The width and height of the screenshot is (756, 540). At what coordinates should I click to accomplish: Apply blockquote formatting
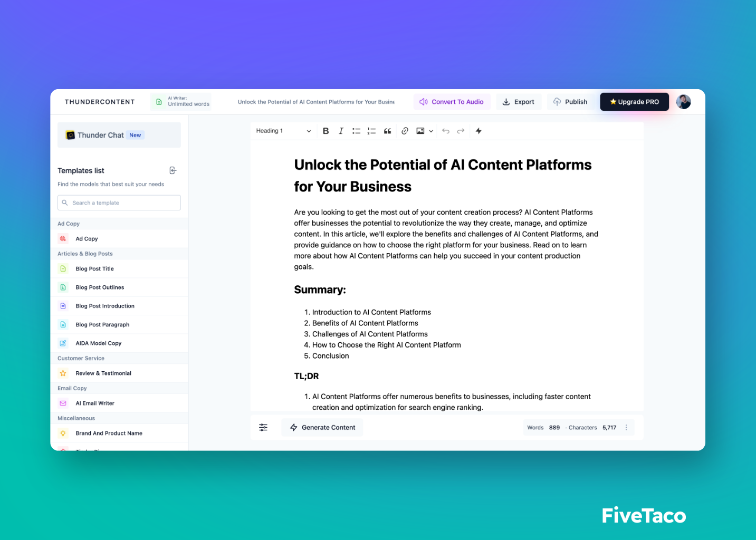(x=387, y=131)
